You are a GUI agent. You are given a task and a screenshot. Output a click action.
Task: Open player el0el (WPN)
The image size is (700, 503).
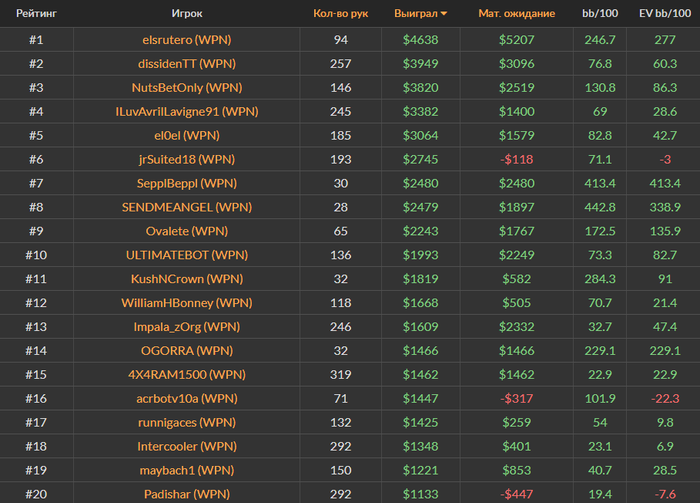pos(187,135)
